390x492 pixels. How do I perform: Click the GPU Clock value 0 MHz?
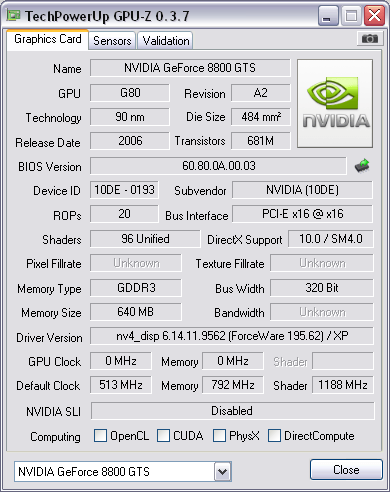click(121, 361)
